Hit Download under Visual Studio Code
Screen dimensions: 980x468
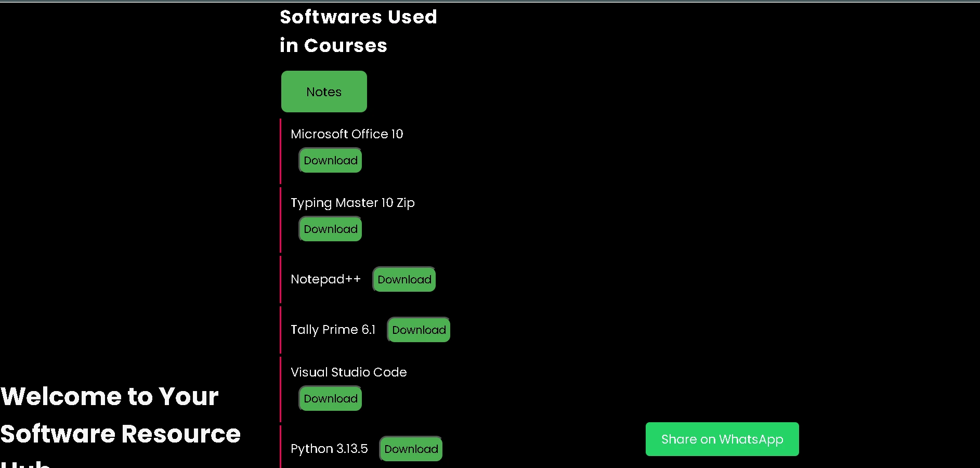pyautogui.click(x=330, y=398)
